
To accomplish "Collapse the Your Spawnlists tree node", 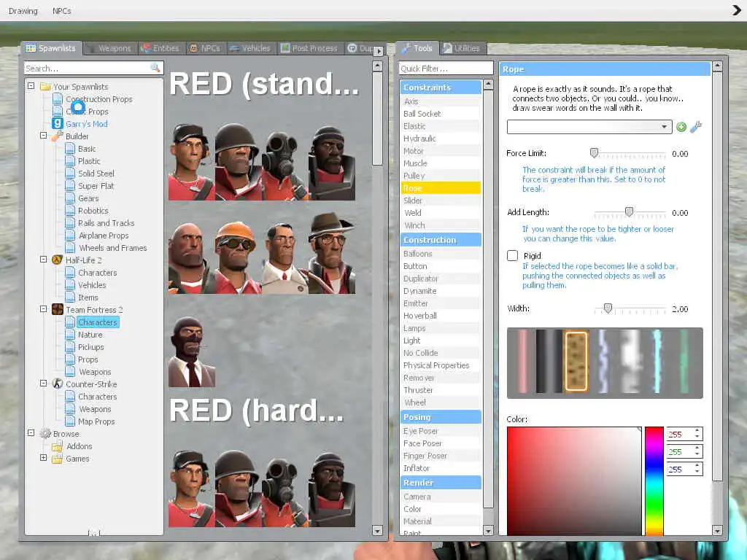I will coord(31,86).
